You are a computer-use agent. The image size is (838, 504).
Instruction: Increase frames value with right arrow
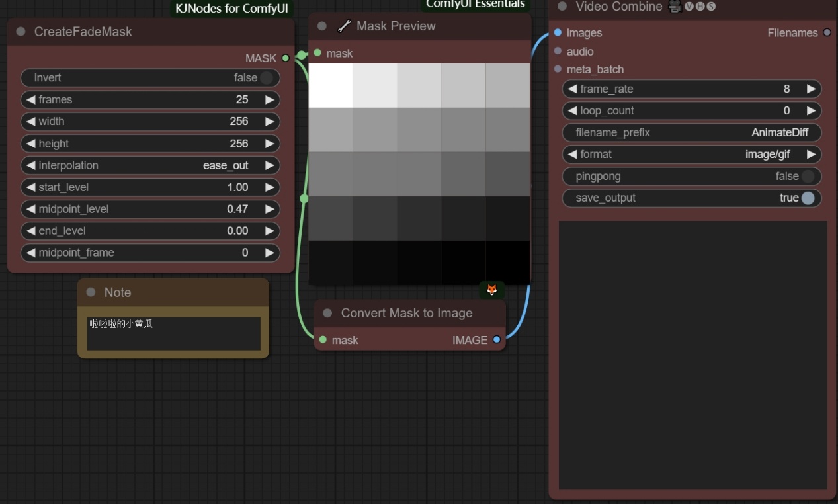point(269,100)
